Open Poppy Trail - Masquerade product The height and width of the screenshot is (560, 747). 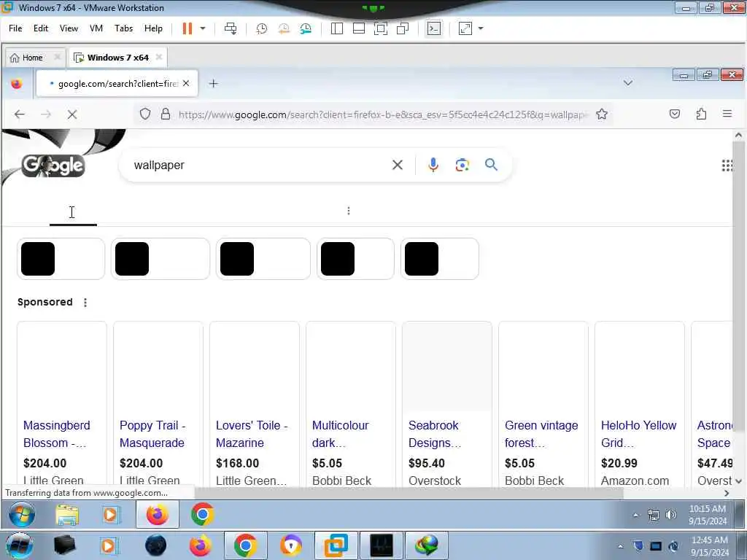(152, 434)
